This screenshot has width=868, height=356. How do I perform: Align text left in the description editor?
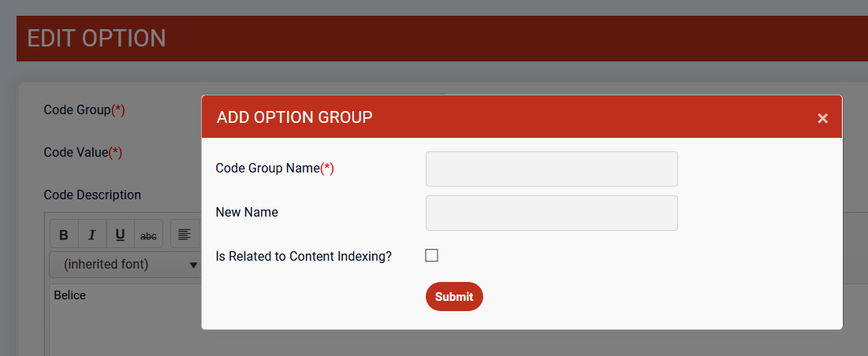coord(184,235)
